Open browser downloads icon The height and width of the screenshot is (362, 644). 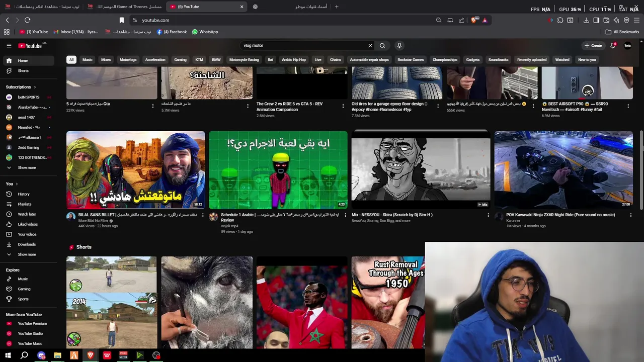[586, 20]
